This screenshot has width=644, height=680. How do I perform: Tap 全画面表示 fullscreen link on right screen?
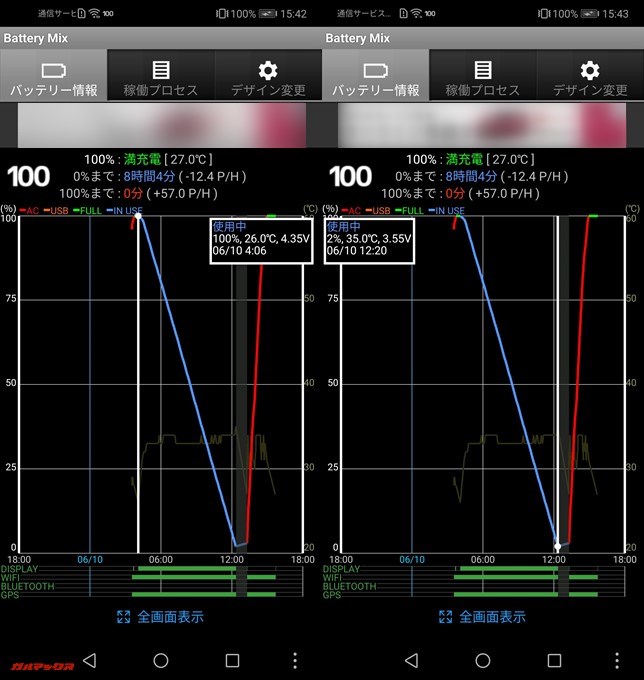(x=482, y=617)
